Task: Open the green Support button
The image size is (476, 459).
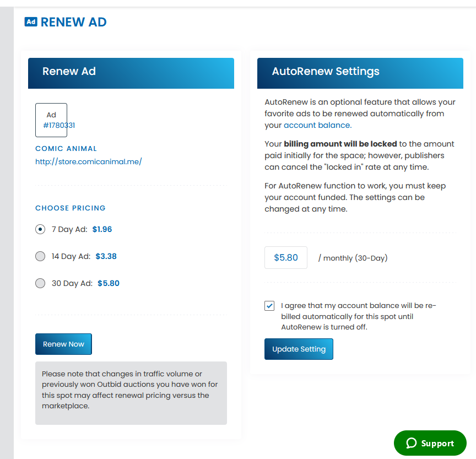Action: pos(430,443)
